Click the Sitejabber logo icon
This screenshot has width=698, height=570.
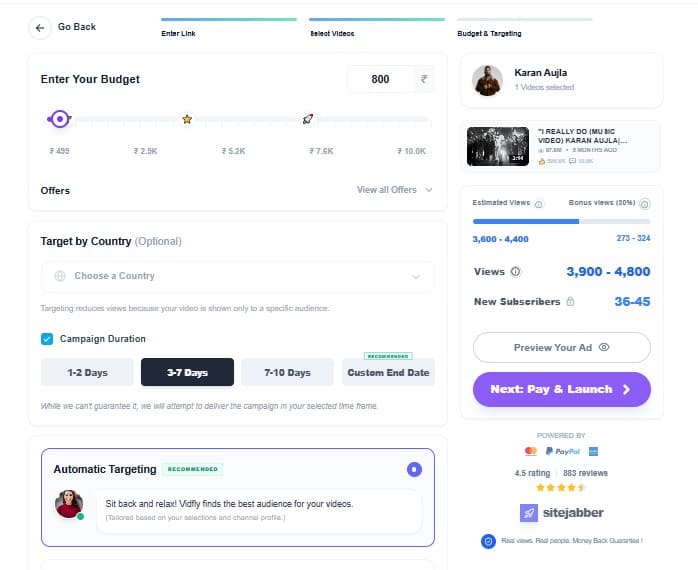point(531,512)
